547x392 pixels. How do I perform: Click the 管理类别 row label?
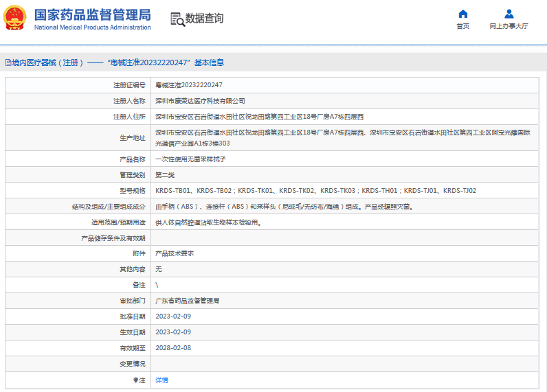[133, 175]
